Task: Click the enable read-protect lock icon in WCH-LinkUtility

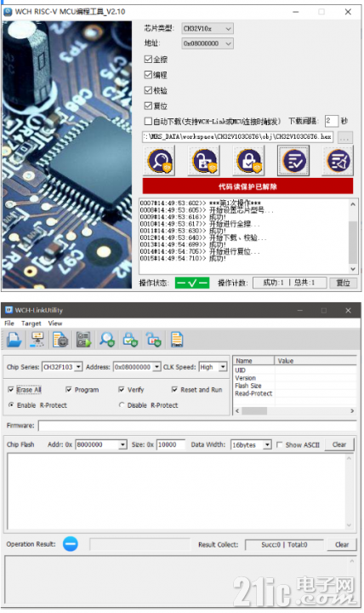Action: pyautogui.click(x=130, y=340)
